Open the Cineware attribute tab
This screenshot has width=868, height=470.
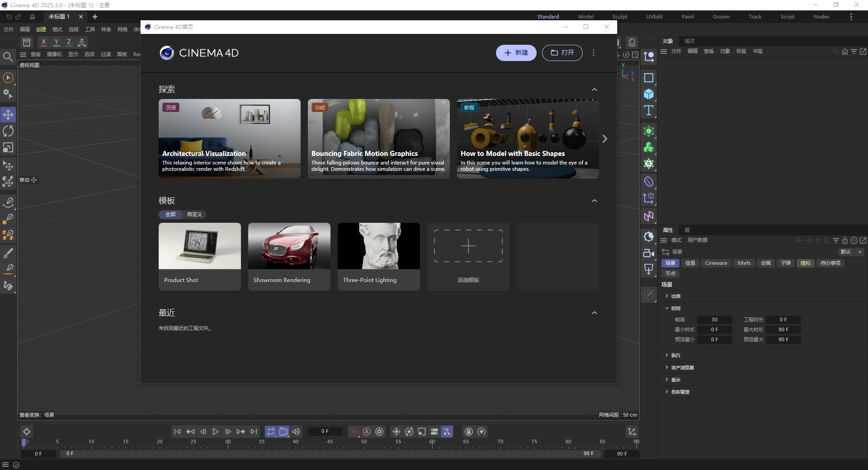click(x=716, y=263)
